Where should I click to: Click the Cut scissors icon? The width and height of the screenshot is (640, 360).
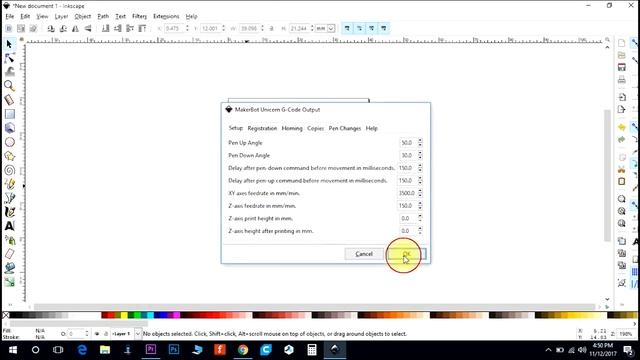622,169
